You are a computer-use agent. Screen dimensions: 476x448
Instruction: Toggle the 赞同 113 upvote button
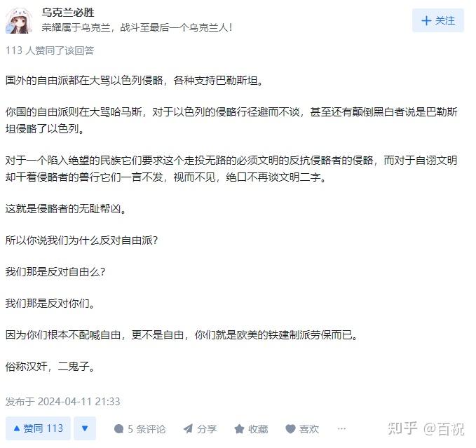point(39,428)
